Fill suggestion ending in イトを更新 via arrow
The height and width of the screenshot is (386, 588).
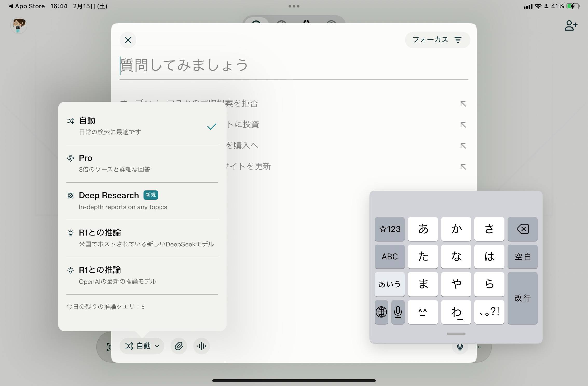[x=463, y=167]
